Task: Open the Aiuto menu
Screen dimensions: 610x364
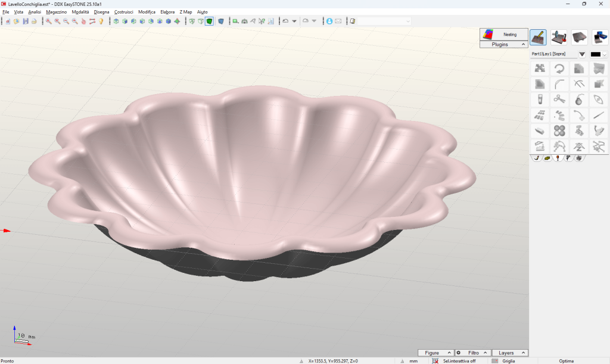Action: pyautogui.click(x=203, y=12)
